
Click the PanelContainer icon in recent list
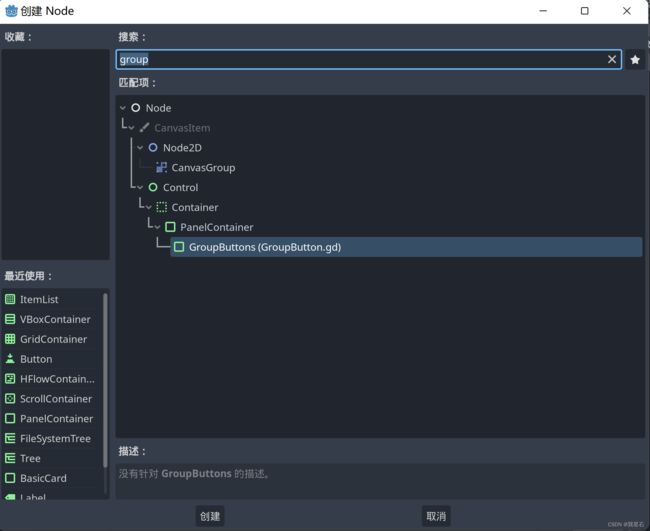tap(10, 419)
